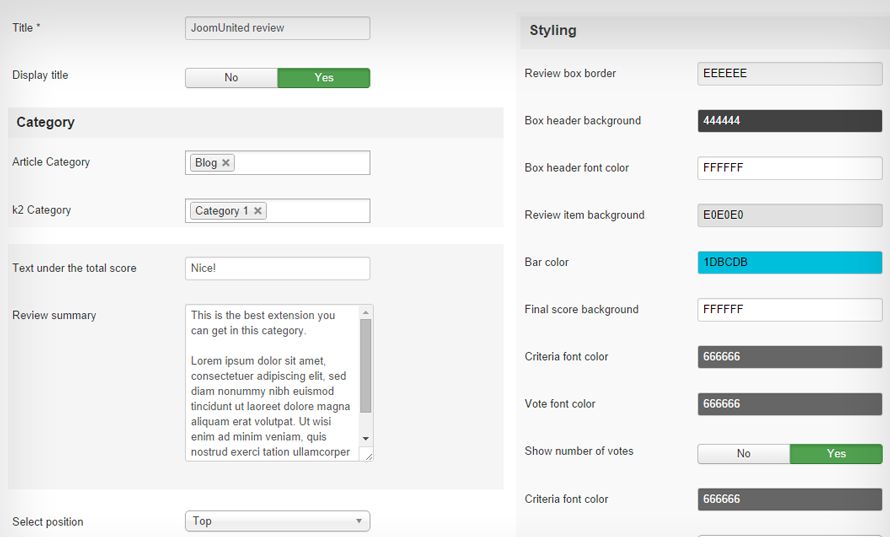Set Display title to No

[231, 78]
